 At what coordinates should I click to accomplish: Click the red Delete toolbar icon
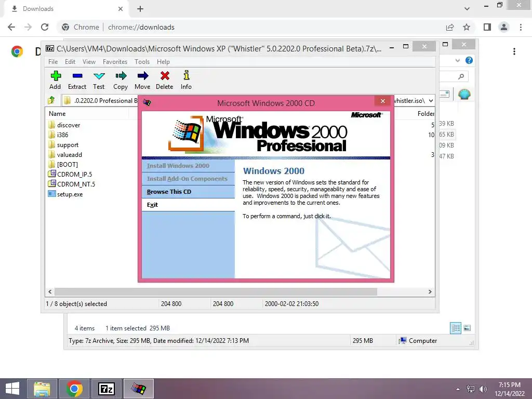pos(165,80)
